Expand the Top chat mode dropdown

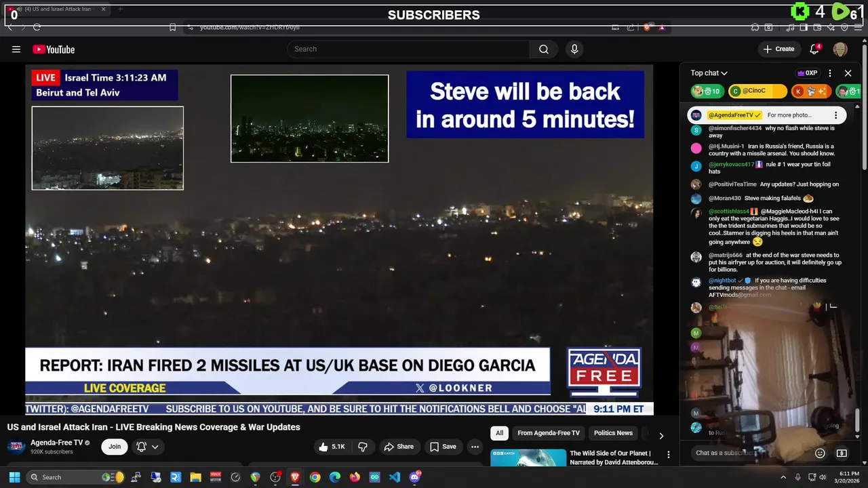point(709,73)
